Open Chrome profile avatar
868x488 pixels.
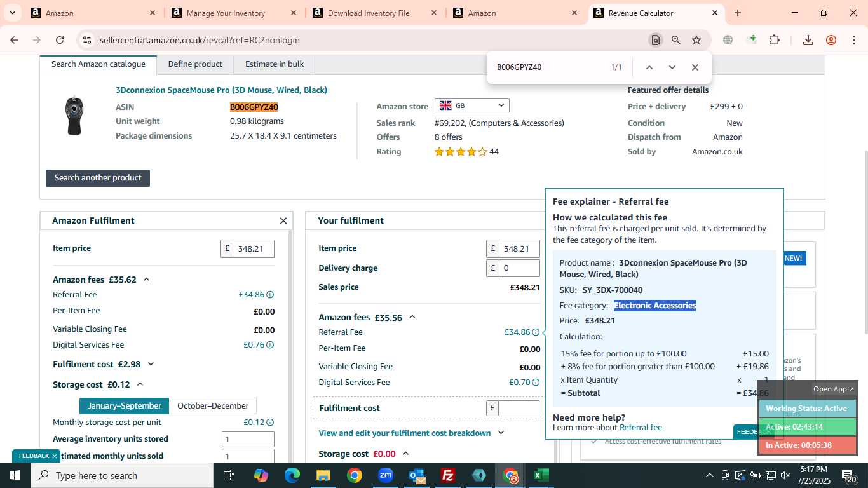click(831, 40)
